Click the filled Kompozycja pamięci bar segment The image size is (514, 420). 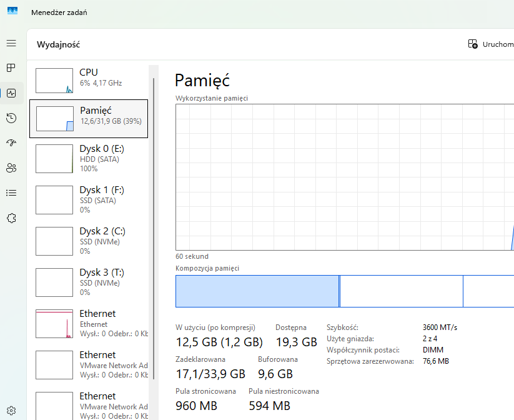(257, 291)
